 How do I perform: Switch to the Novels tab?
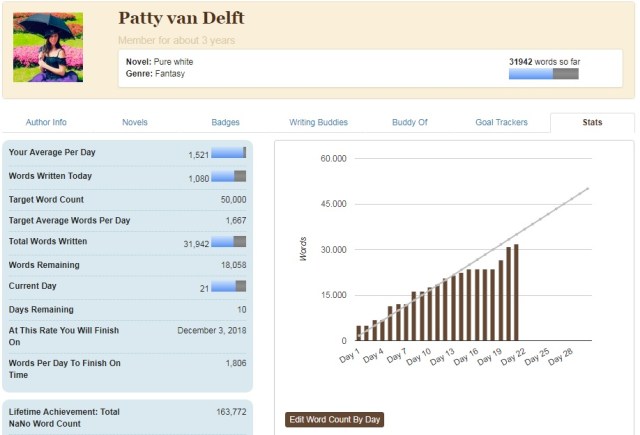click(x=135, y=122)
